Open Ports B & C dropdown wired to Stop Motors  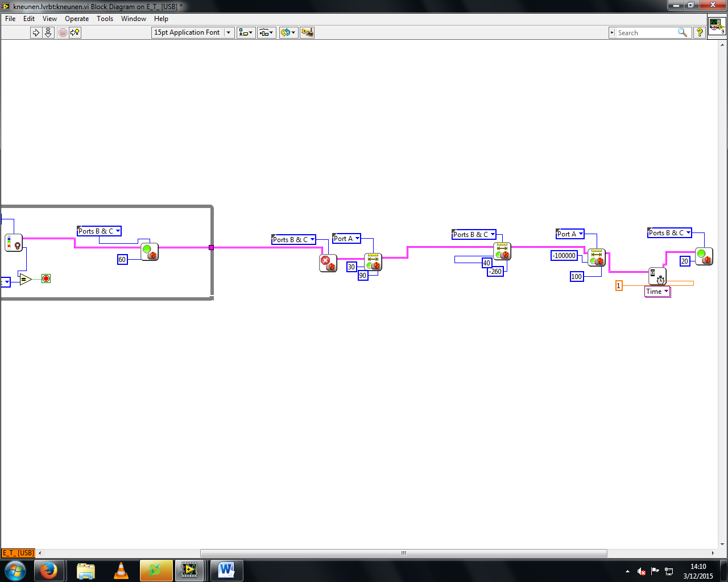(293, 239)
